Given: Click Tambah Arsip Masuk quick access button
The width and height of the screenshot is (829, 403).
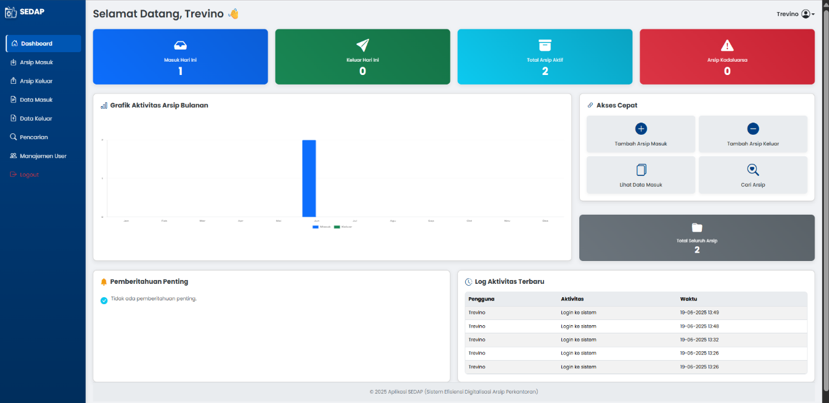Looking at the screenshot, I should [x=641, y=134].
